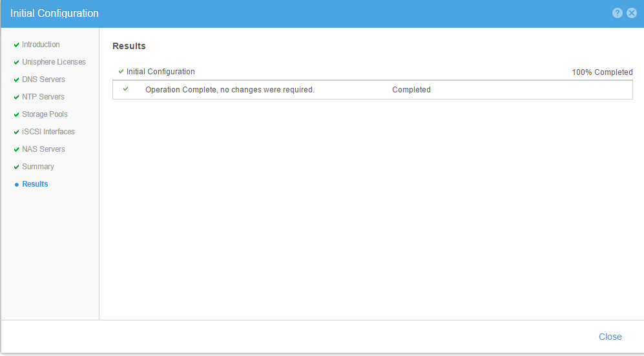Go to the NAS Servers step
Viewport: 644px width, 356px height.
(x=43, y=149)
